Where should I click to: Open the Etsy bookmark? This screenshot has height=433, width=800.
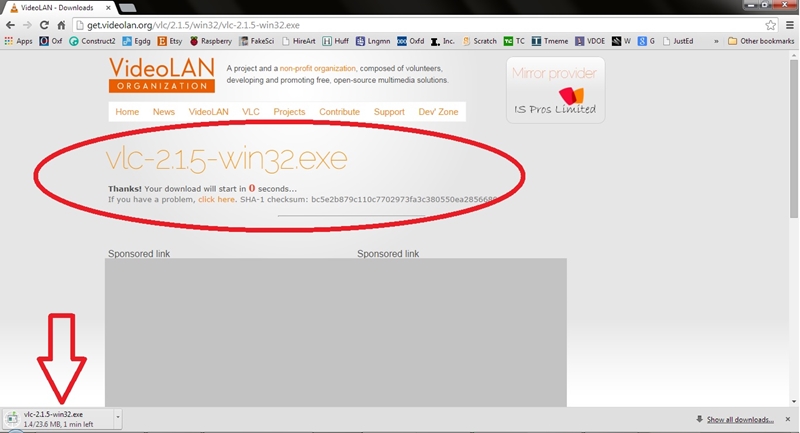170,41
